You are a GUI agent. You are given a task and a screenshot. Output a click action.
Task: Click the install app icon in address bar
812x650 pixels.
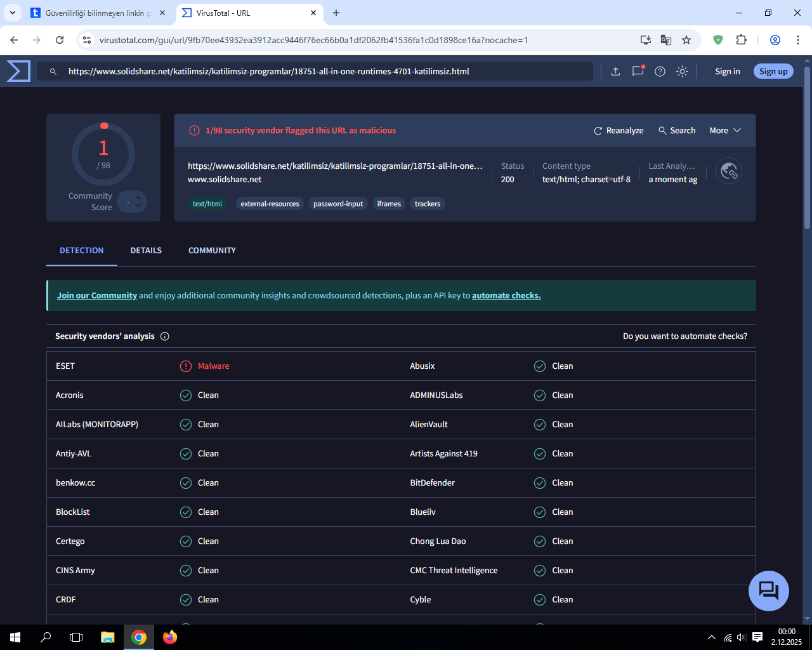coord(646,40)
